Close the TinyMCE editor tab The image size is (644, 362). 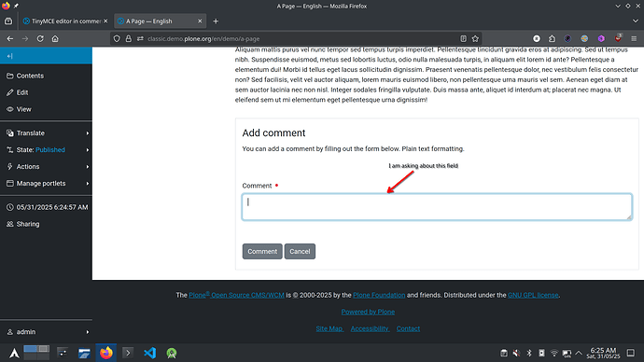tap(105, 21)
